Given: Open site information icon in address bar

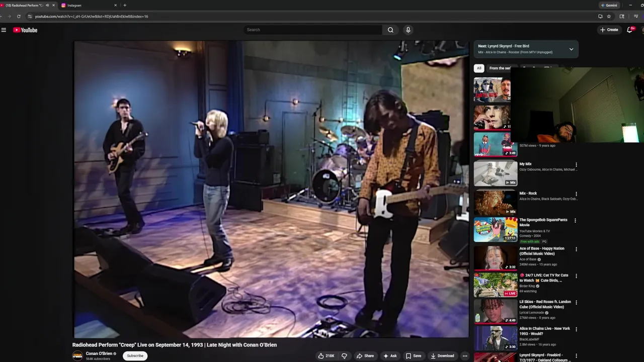Looking at the screenshot, I should click(x=30, y=16).
